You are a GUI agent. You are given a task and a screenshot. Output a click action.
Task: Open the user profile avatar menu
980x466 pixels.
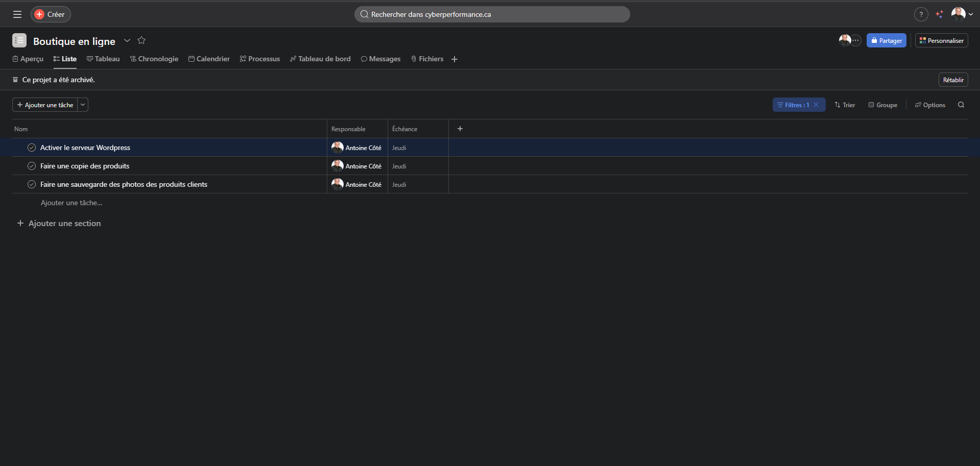click(962, 14)
